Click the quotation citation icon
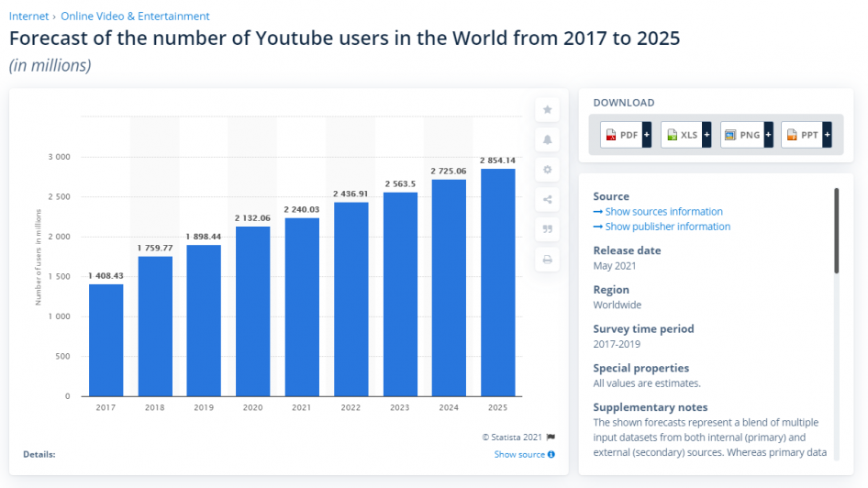This screenshot has width=868, height=488. (547, 229)
